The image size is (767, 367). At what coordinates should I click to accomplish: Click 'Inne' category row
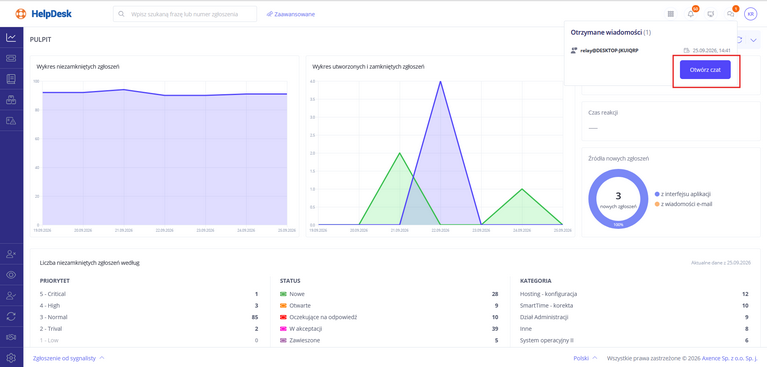pyautogui.click(x=634, y=328)
